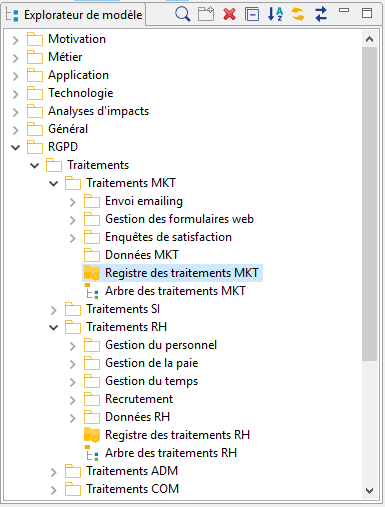Expand the Traitements SI folder
Image resolution: width=385 pixels, height=507 pixels.
click(x=53, y=310)
